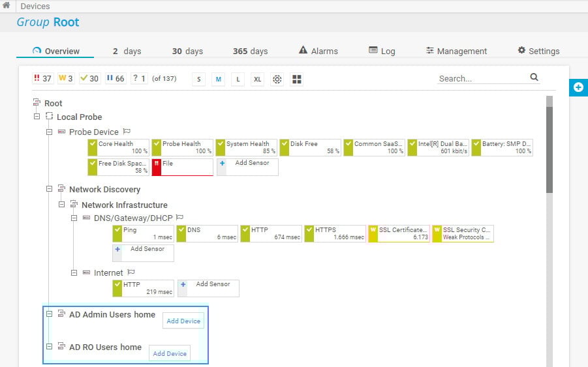588x367 pixels.
Task: Filter by 37 down sensors
Action: (42, 79)
